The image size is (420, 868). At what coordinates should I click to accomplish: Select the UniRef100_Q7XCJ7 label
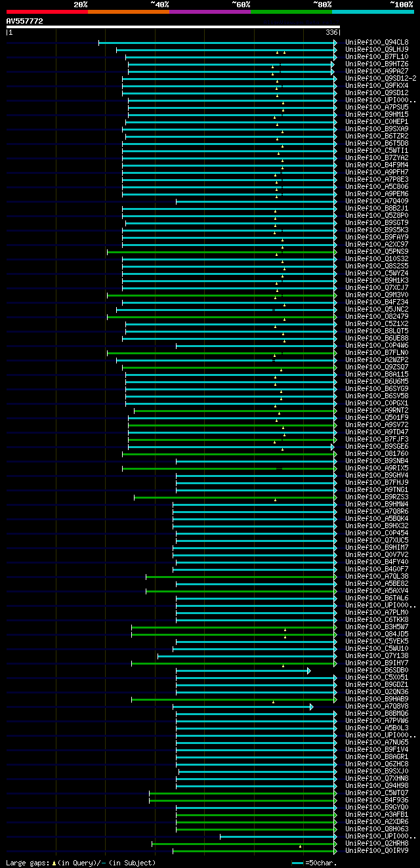[377, 288]
